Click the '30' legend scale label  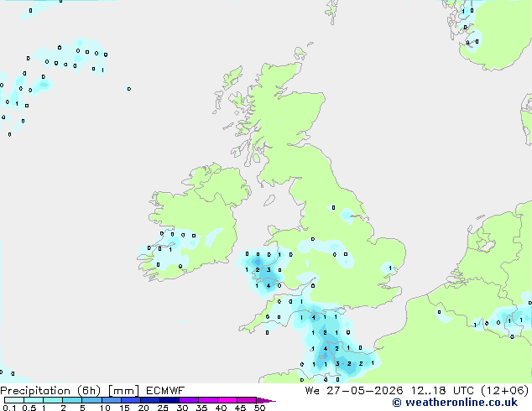(x=182, y=408)
